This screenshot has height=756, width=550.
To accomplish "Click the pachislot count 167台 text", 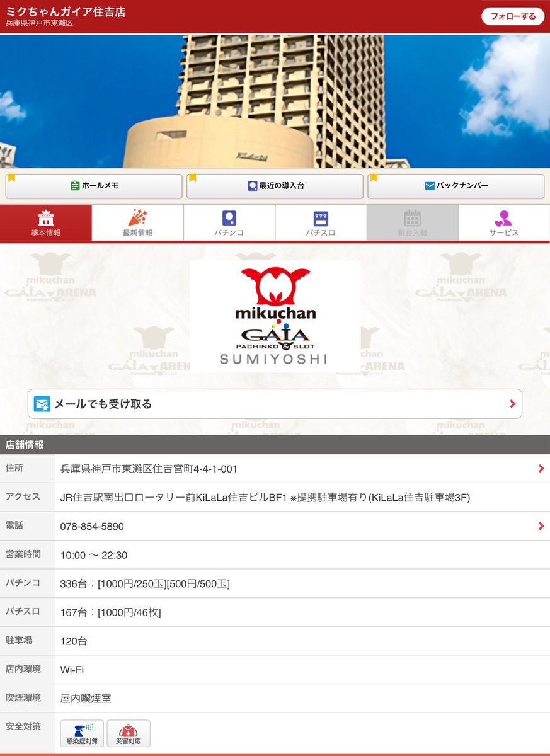I will pos(110,612).
